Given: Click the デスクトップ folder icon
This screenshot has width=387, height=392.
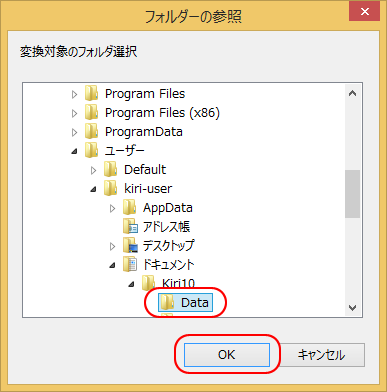Looking at the screenshot, I should tap(130, 246).
